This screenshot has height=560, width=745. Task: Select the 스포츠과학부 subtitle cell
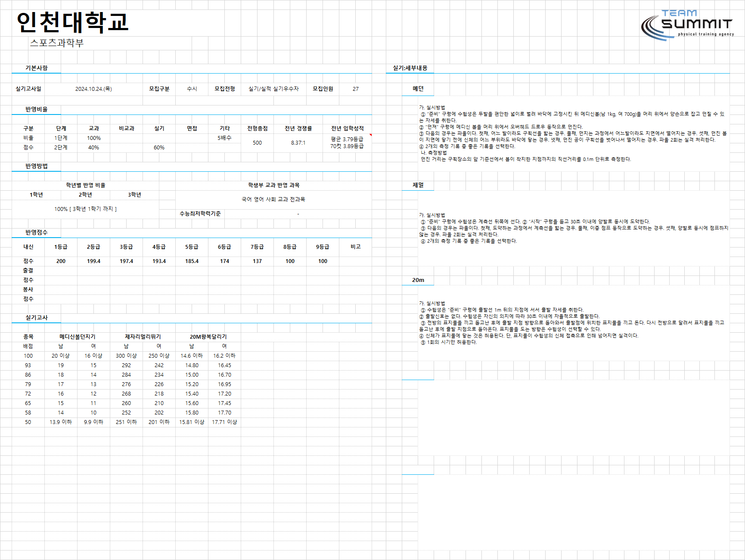pyautogui.click(x=57, y=43)
